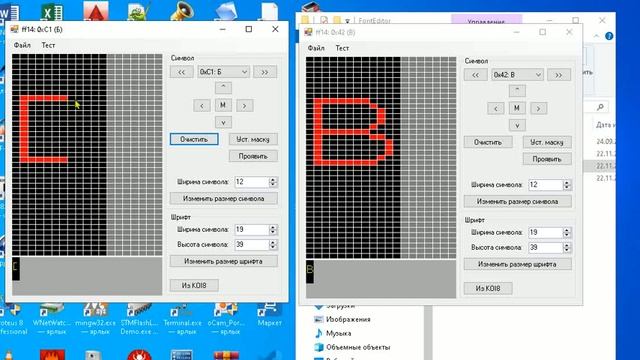
Task: Click Изменить размер шрифта in В window
Action: (518, 264)
